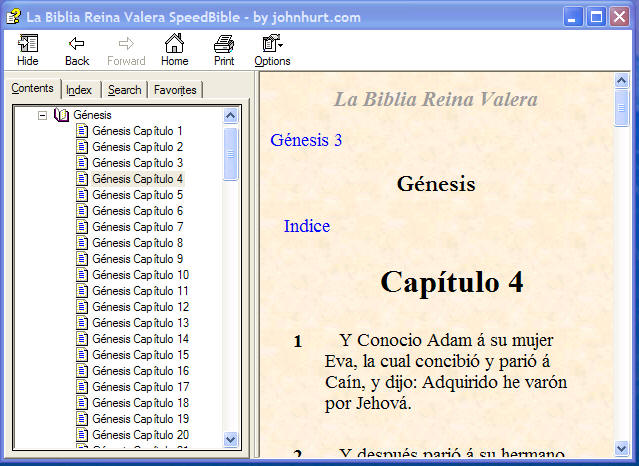Image resolution: width=639 pixels, height=466 pixels.
Task: Select Génesis Capítulo 13 page icon
Action: [82, 323]
